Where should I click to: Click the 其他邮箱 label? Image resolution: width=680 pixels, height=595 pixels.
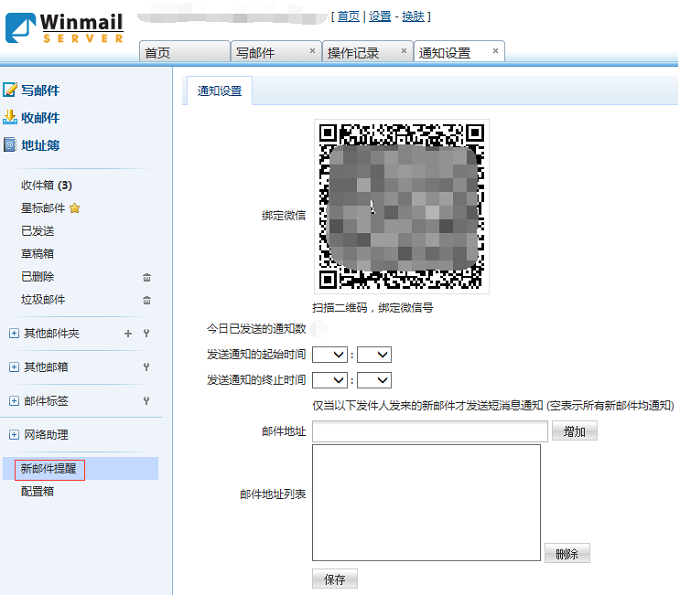(x=46, y=367)
